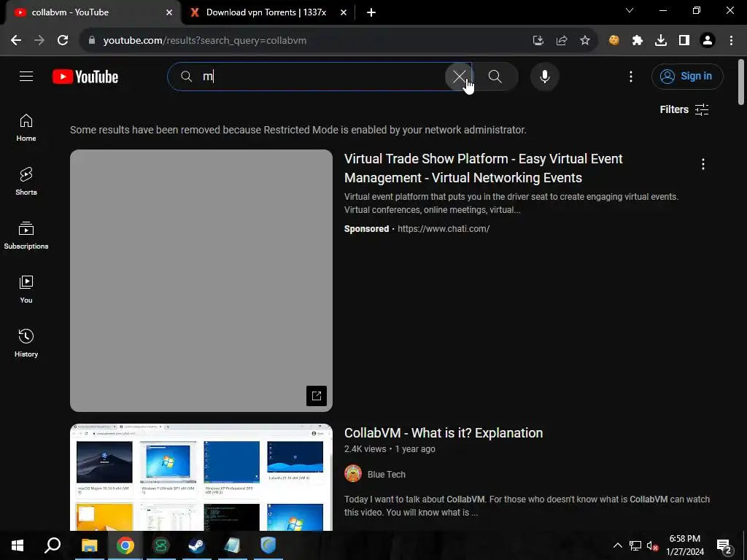The image size is (747, 560).
Task: Open search Filters
Action: tap(684, 109)
